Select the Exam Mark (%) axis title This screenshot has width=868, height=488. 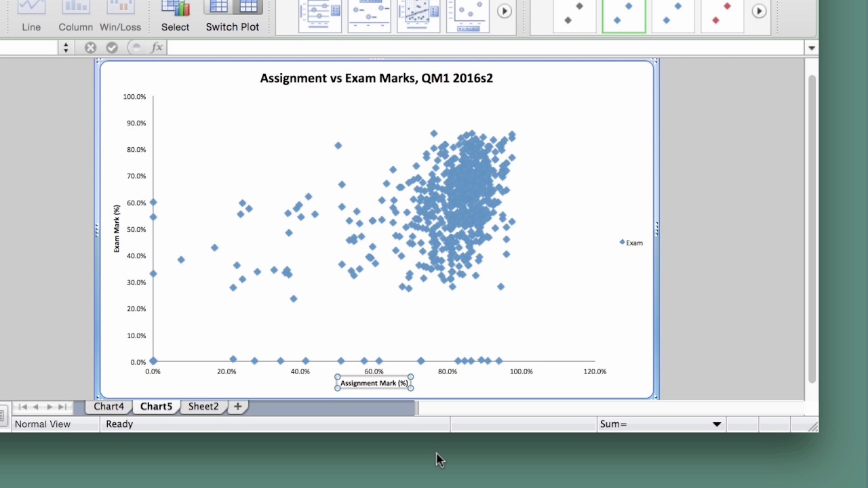(117, 228)
